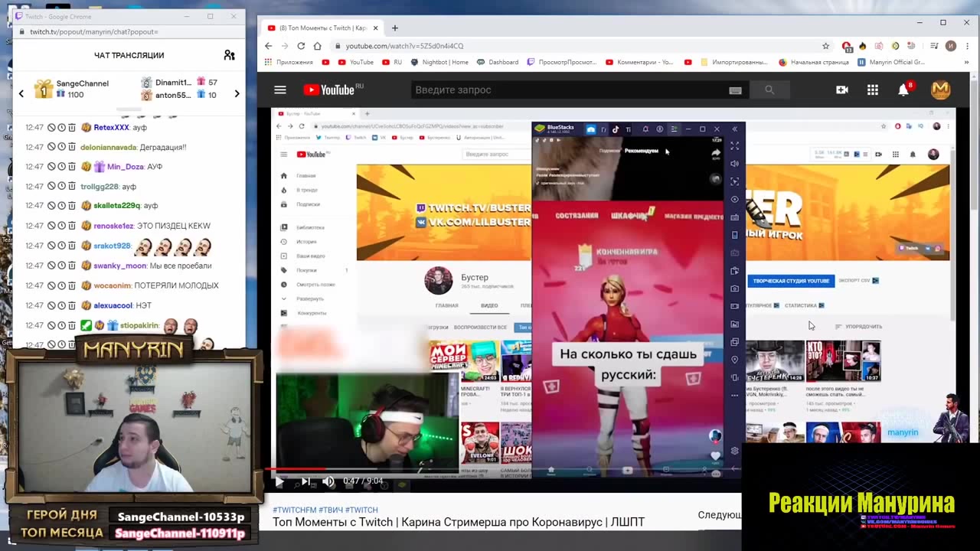Open the chat users list icon in Twitch chat

pyautogui.click(x=229, y=55)
